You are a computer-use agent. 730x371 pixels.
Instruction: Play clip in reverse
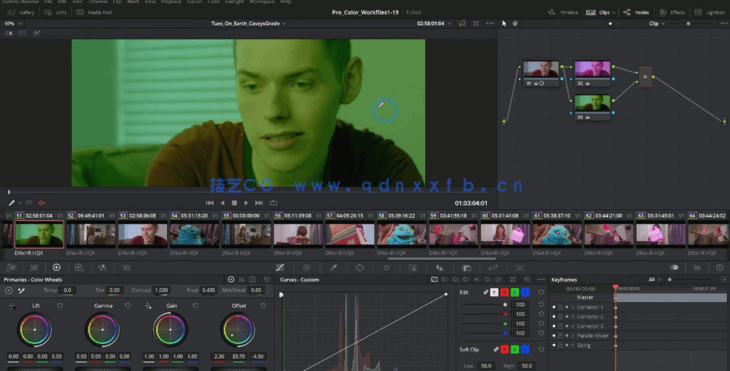(x=222, y=203)
